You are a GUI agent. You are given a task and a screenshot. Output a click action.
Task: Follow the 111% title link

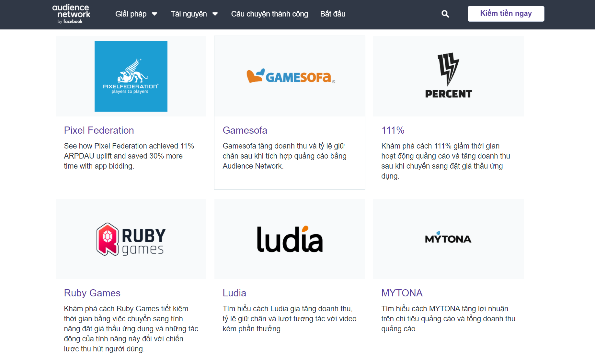[393, 130]
